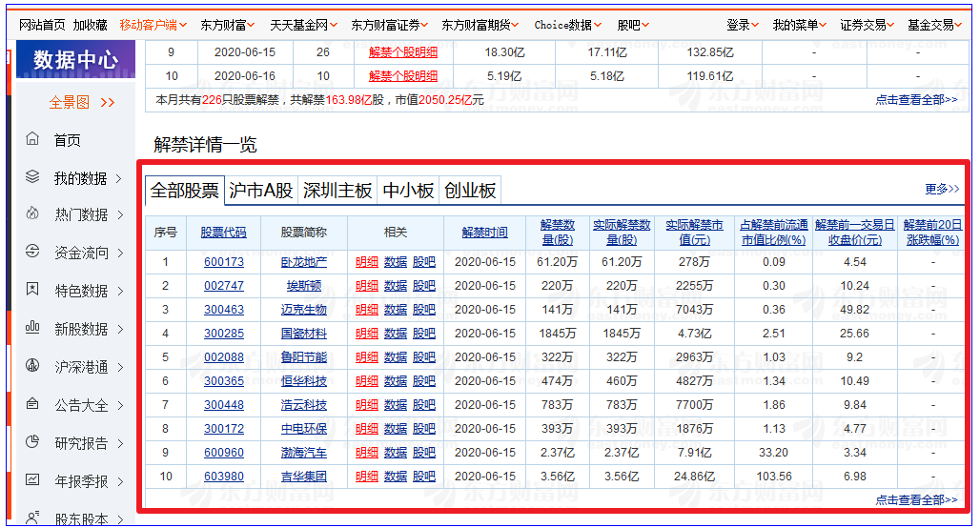Open the 东方财富证券 dropdown menu
Viewport: 980px width, 528px height.
(389, 25)
